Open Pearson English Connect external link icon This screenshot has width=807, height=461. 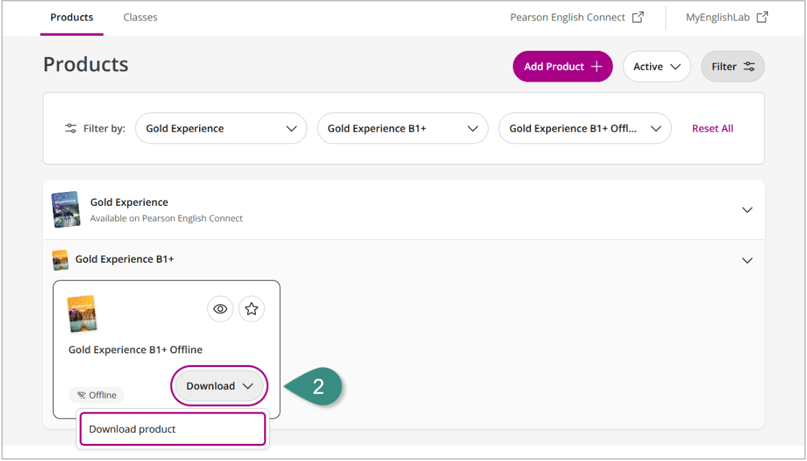638,17
